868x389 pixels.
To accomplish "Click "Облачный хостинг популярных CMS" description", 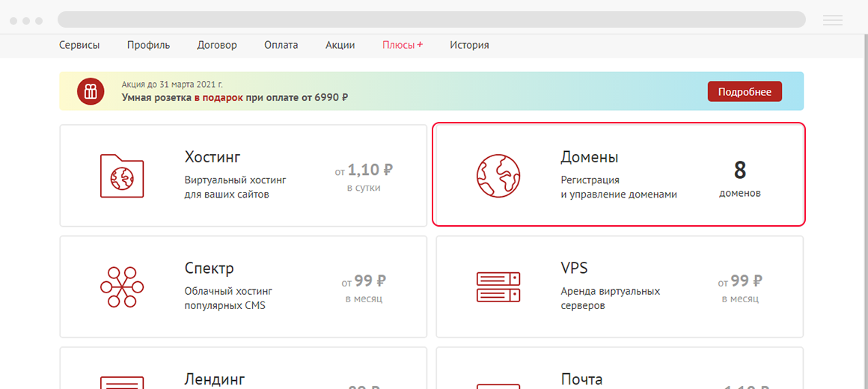I will coord(229,298).
